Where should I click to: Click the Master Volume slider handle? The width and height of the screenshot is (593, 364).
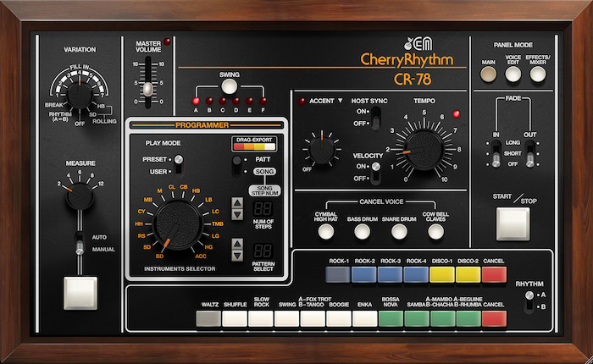coord(147,88)
